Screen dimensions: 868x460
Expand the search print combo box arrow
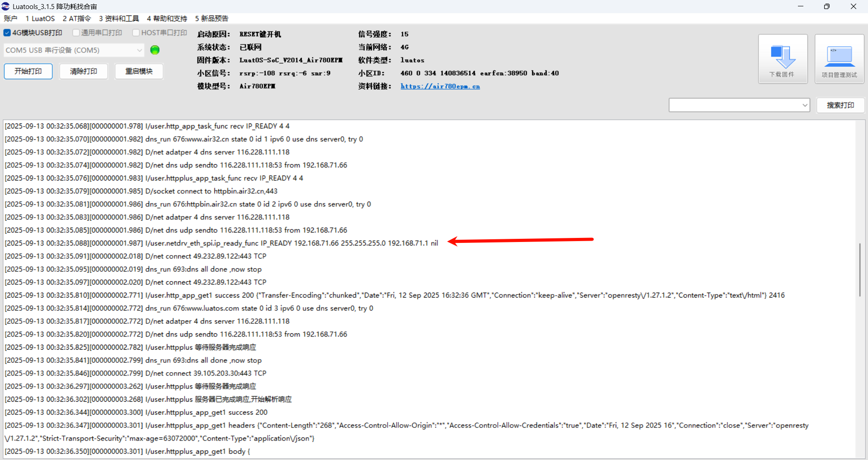point(805,105)
